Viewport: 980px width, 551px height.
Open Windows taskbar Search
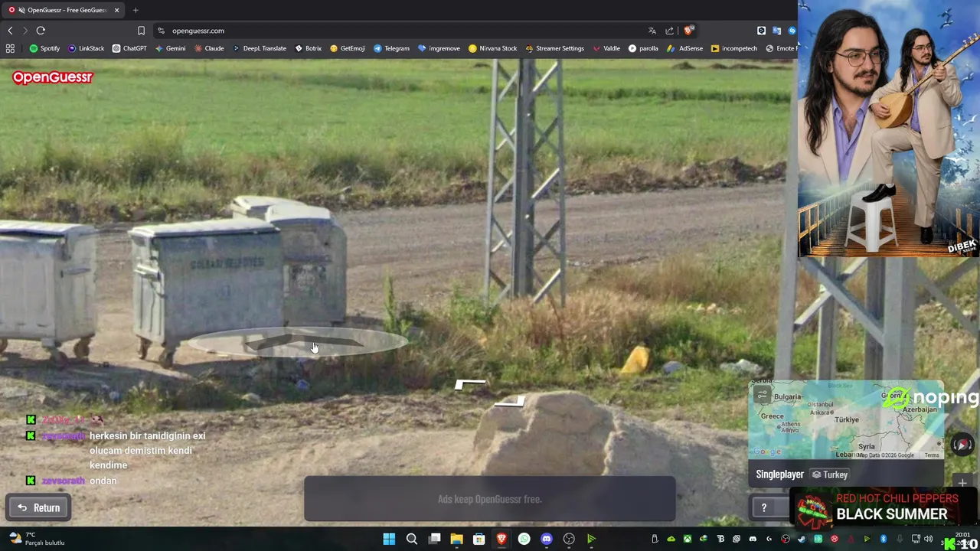[x=411, y=539]
